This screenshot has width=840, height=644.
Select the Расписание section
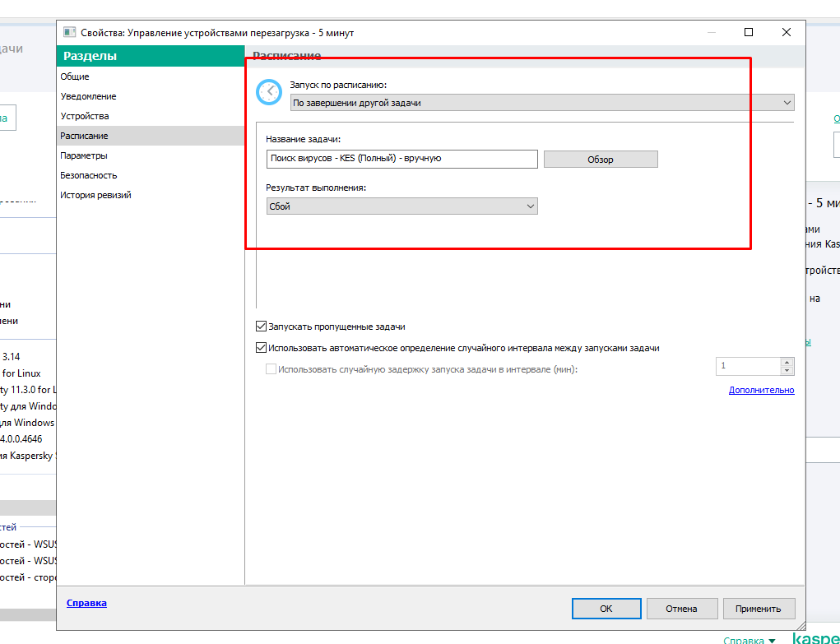coord(150,136)
